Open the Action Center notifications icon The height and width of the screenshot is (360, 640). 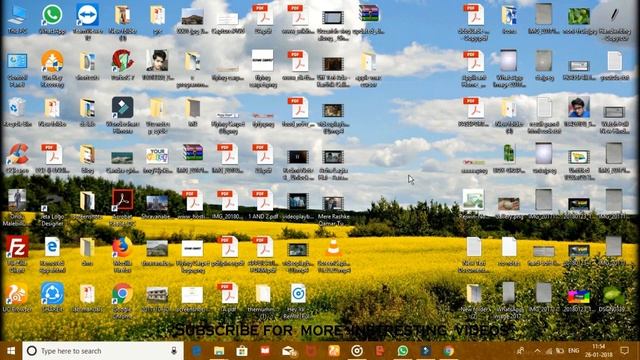click(624, 351)
